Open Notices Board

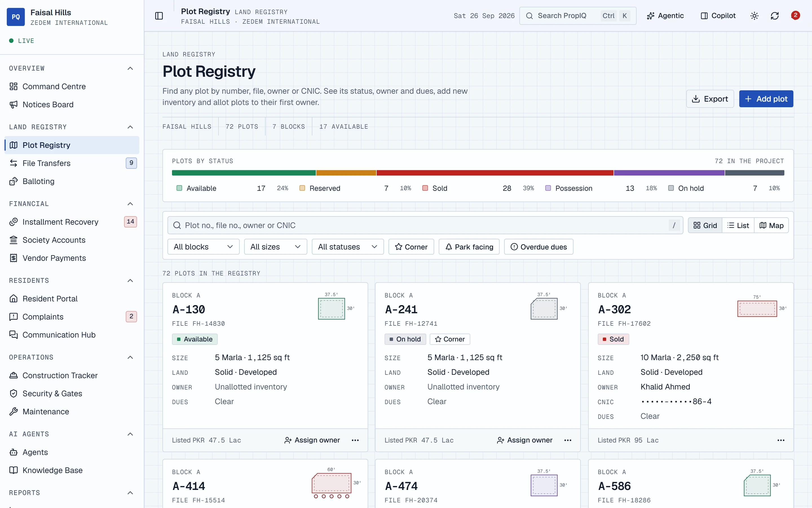point(72,104)
